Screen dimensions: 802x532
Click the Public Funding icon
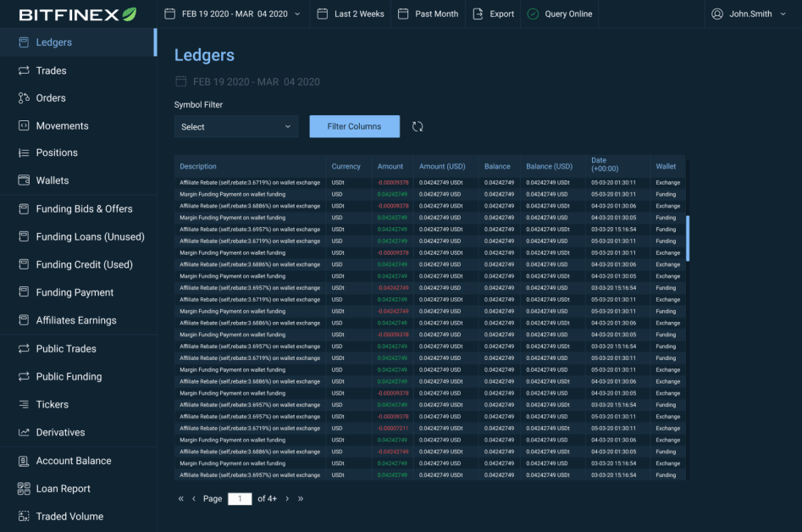(24, 376)
